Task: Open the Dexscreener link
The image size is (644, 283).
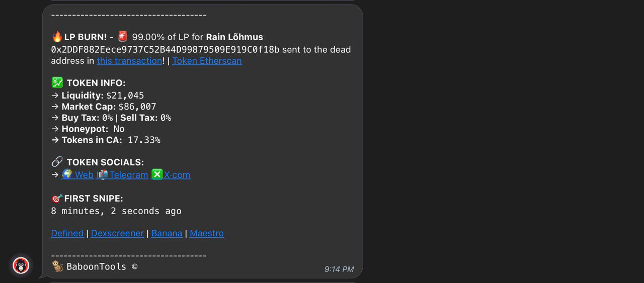Action: (x=117, y=233)
